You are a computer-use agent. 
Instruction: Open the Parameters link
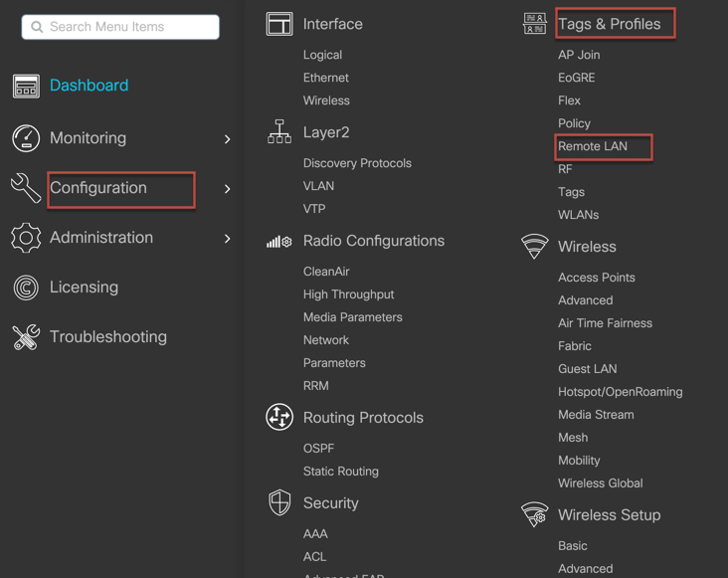[x=334, y=362]
